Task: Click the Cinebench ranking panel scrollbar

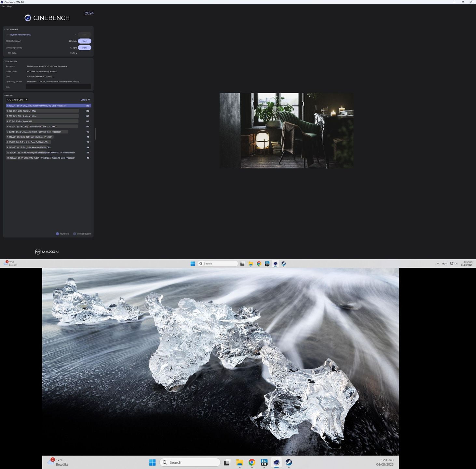Action: 95,134
